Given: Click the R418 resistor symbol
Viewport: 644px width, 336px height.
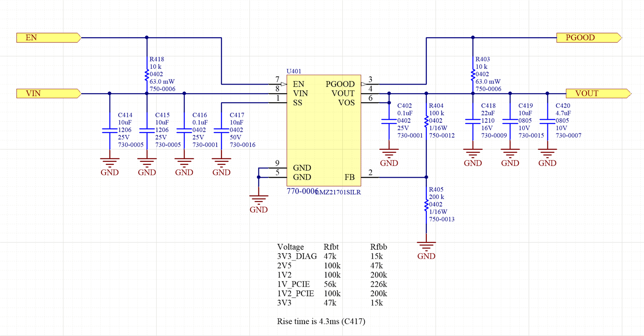Looking at the screenshot, I should pos(147,75).
